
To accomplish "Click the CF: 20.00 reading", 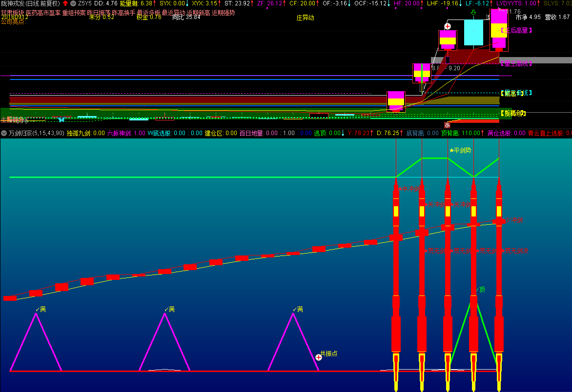I will (304, 3).
